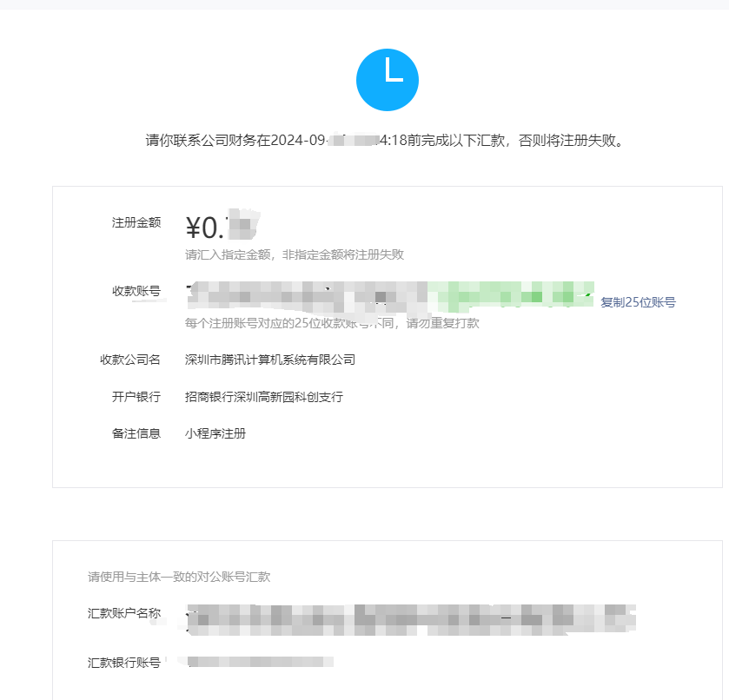Click text 请使用与主体一致的对公账号汇款
Viewport: 729px width, 700px height.
tap(179, 577)
